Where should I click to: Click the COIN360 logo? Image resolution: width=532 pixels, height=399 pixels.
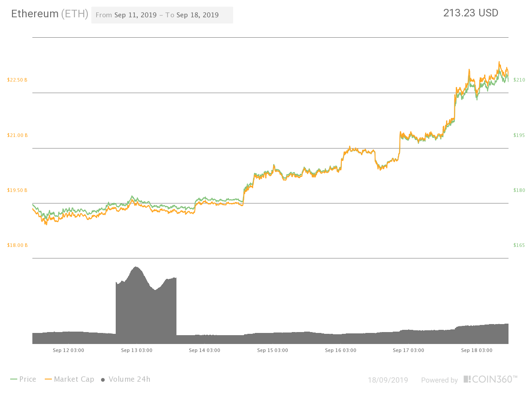click(x=490, y=379)
